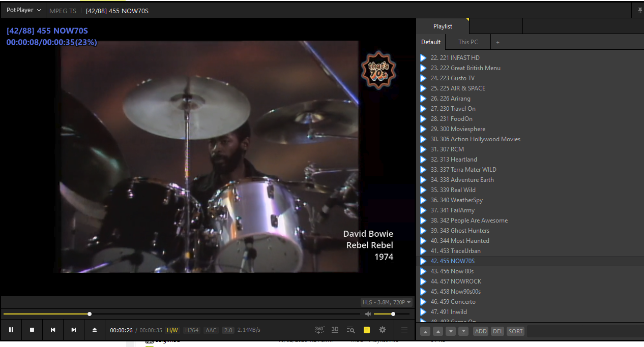
Task: Open the control panel gear settings
Action: coord(383,330)
